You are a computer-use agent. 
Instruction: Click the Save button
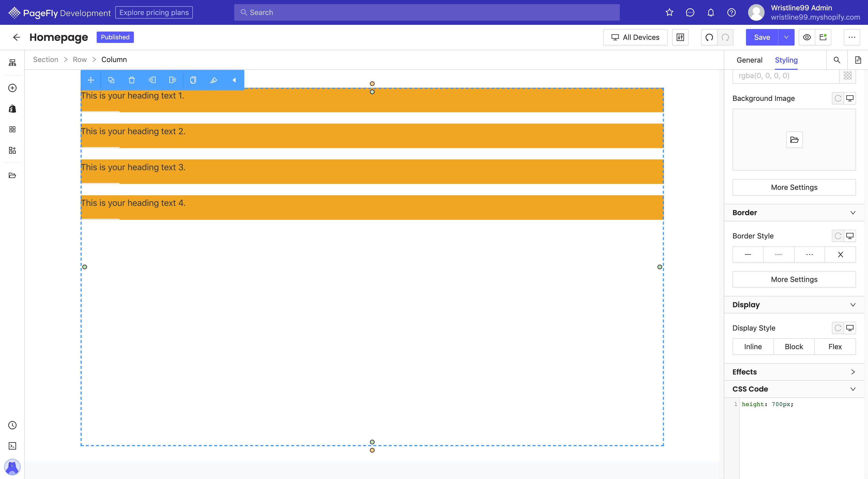click(762, 37)
